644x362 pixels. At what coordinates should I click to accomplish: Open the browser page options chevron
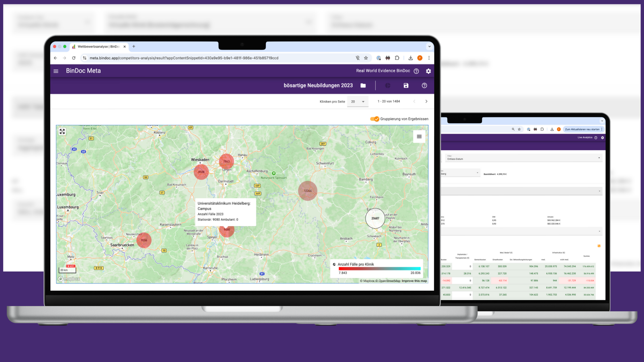click(429, 46)
